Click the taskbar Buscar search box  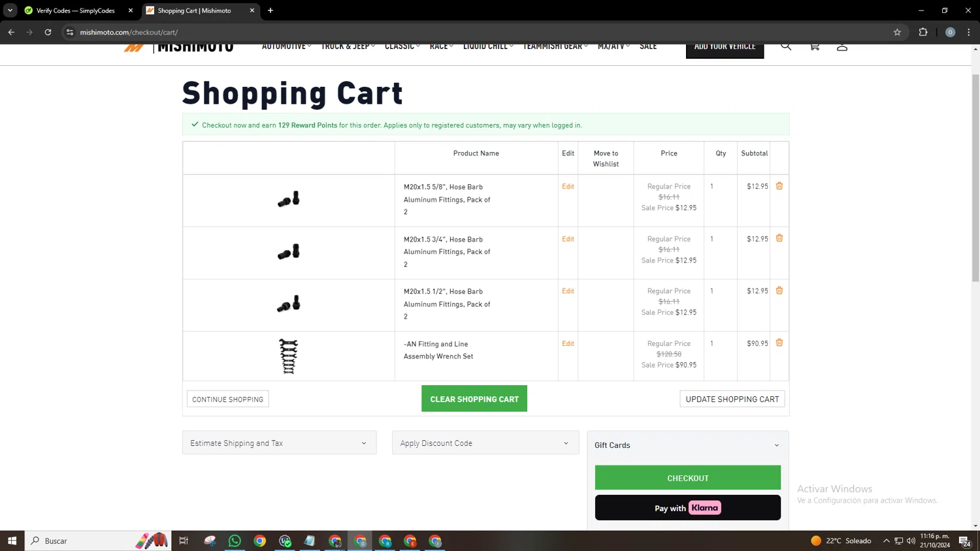click(98, 541)
